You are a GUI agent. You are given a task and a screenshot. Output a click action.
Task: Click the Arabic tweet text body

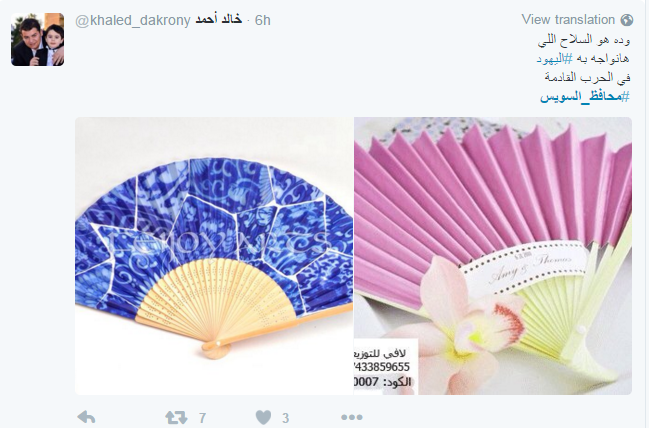(x=584, y=68)
